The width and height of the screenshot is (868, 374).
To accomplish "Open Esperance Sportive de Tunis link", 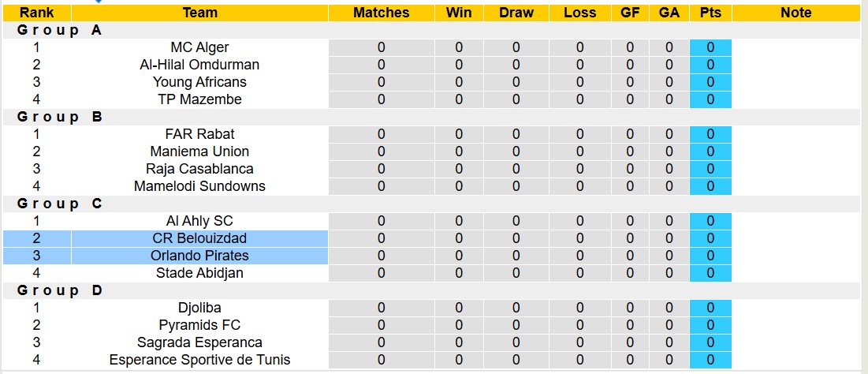I will tap(199, 360).
